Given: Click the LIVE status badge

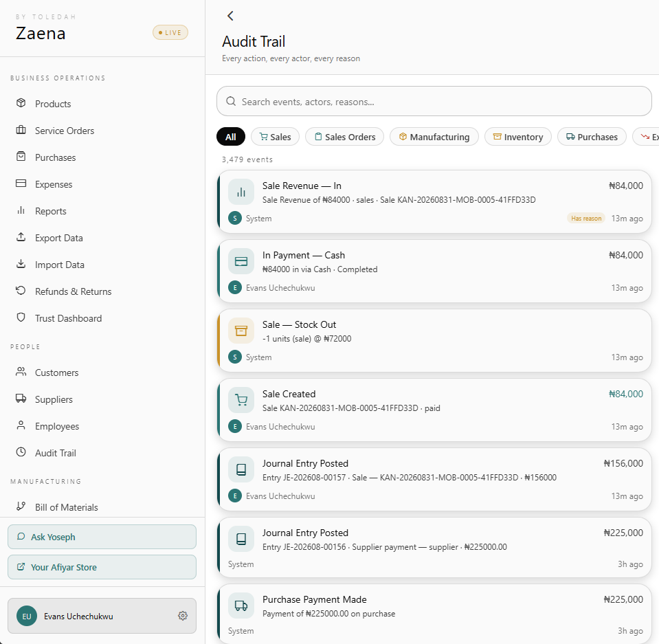Looking at the screenshot, I should [x=170, y=33].
